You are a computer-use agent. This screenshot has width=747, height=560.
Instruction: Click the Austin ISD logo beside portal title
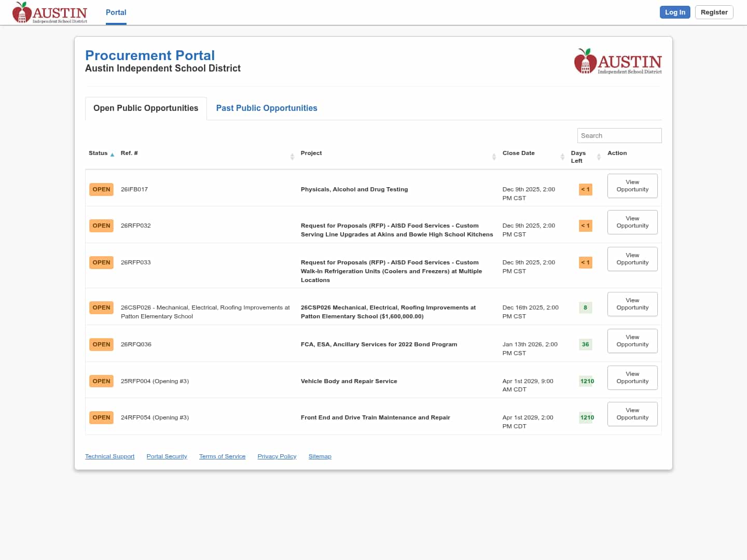[x=617, y=62]
